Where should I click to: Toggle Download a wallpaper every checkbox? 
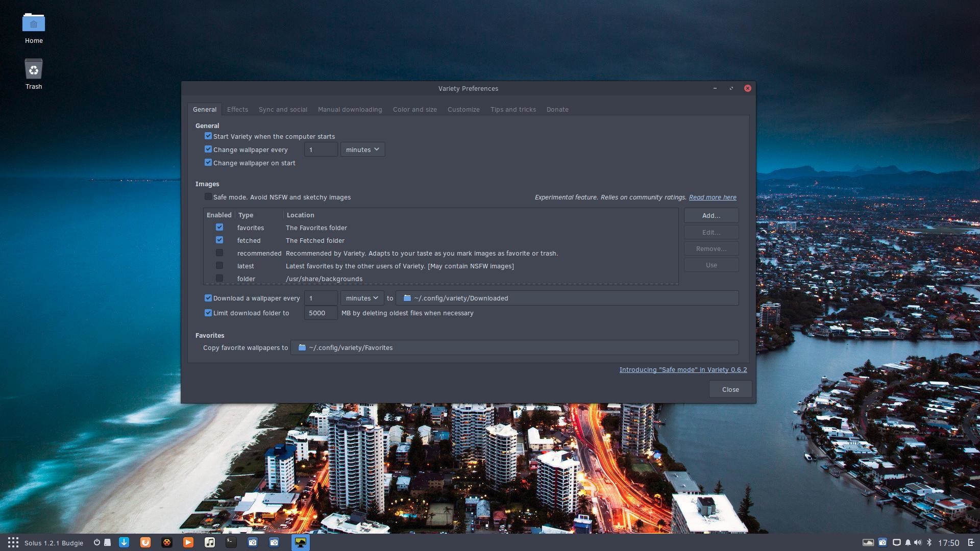coord(208,298)
